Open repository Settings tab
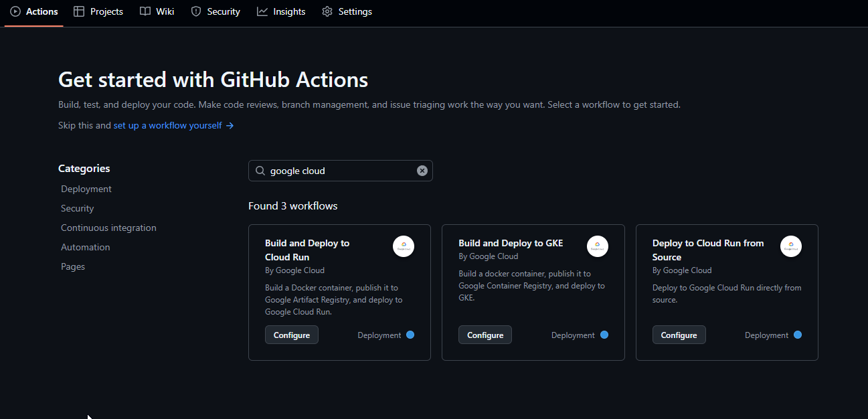 click(x=347, y=11)
